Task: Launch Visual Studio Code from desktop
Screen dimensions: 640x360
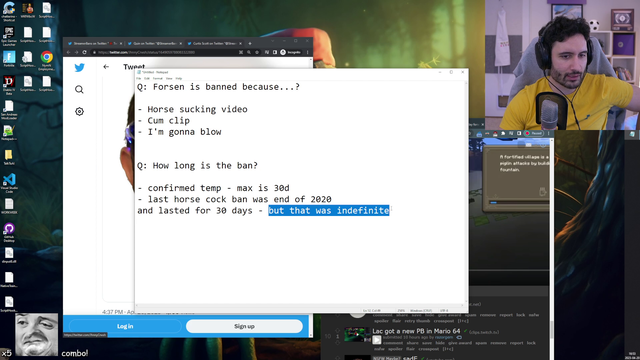Action: [x=9, y=182]
